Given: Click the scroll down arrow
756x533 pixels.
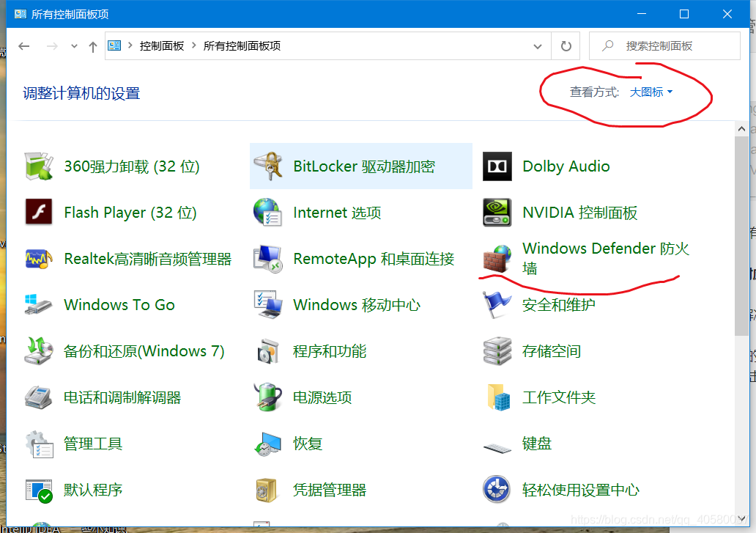Looking at the screenshot, I should click(x=741, y=519).
